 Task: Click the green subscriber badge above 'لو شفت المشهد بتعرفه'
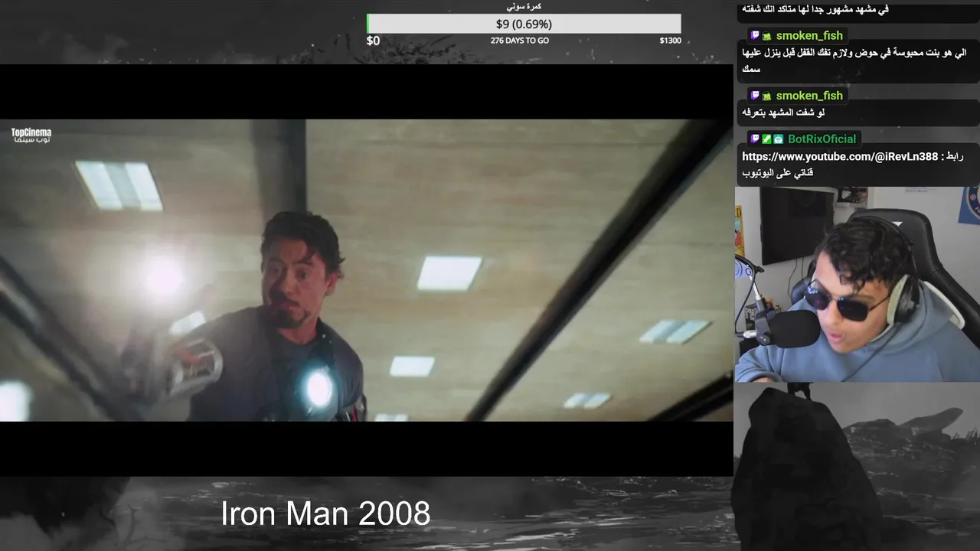click(766, 96)
